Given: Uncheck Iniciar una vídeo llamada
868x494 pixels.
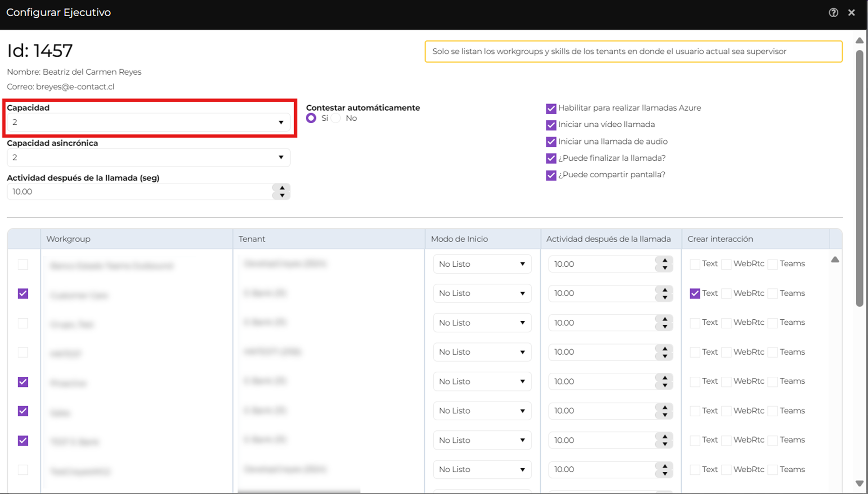Looking at the screenshot, I should [551, 125].
